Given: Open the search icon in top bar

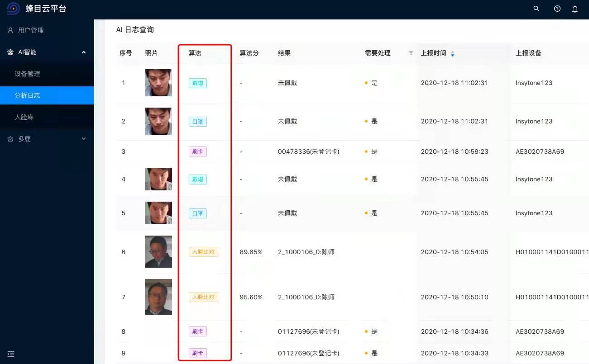Looking at the screenshot, I should [x=536, y=9].
